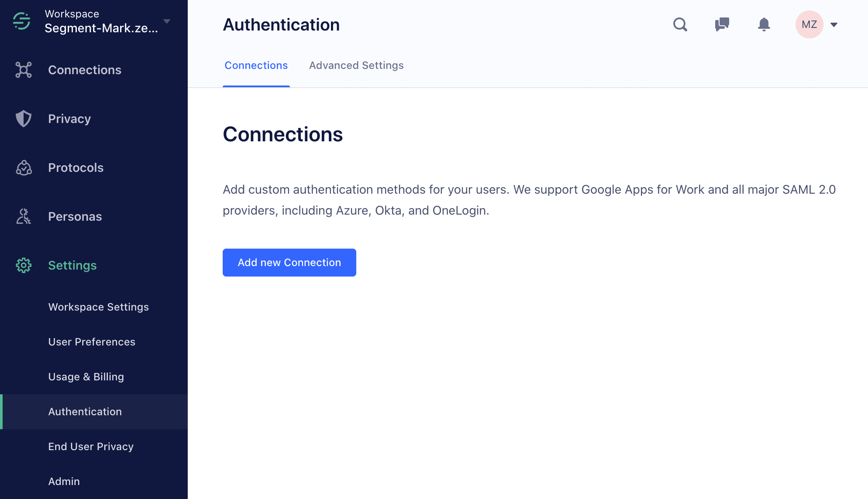
Task: Select the Protocols badge icon
Action: pos(23,167)
